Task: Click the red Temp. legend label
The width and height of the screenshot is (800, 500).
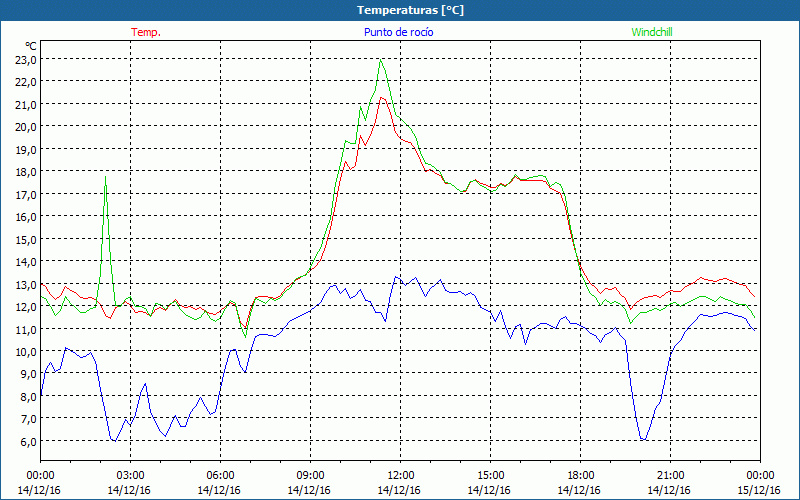Action: 146,32
